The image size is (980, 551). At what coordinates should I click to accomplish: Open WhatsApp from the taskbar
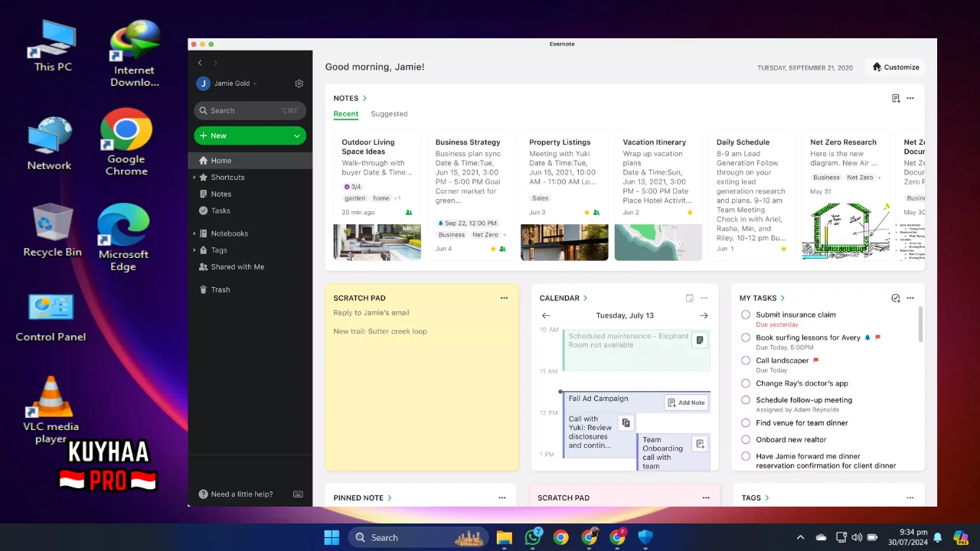(533, 537)
